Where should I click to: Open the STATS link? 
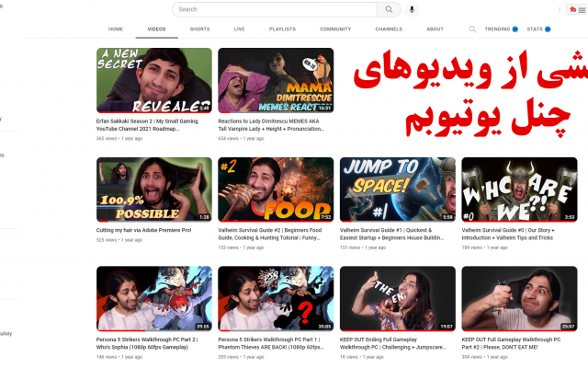[535, 29]
